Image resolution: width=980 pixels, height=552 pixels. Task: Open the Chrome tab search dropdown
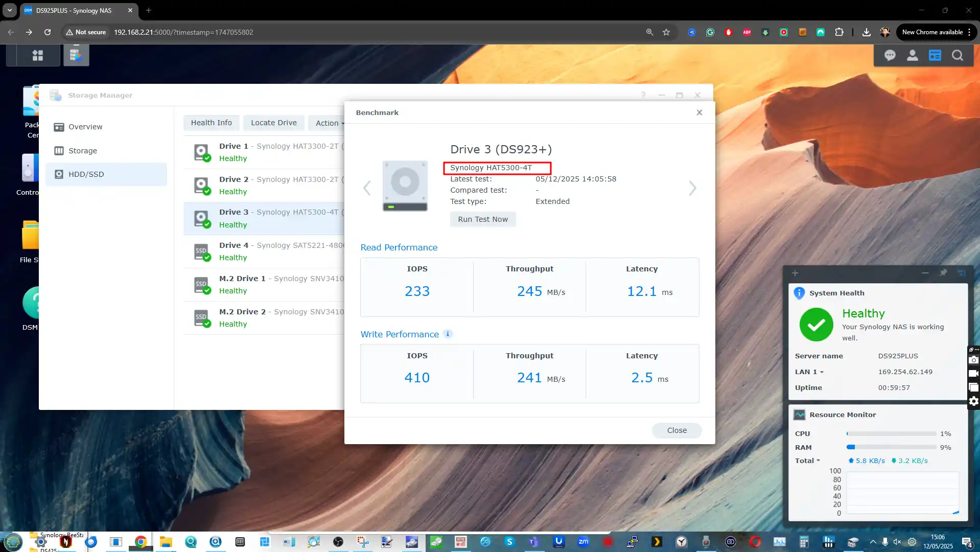tap(9, 10)
